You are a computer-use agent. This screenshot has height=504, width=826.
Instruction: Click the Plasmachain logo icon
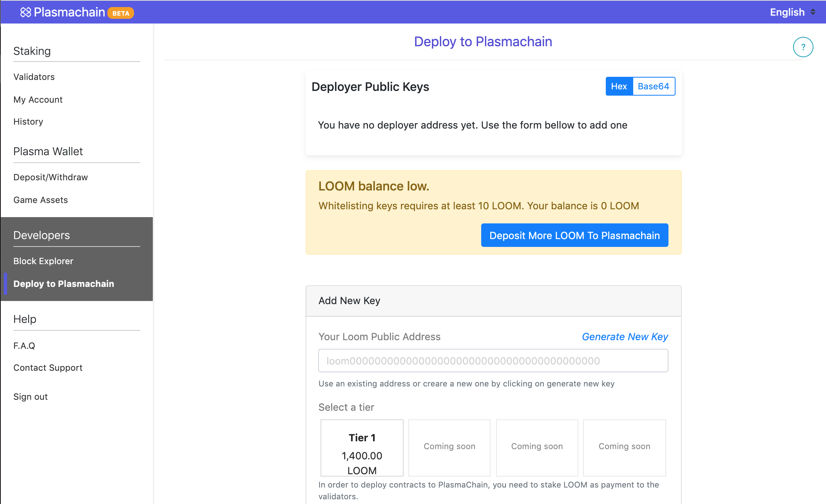[x=25, y=12]
